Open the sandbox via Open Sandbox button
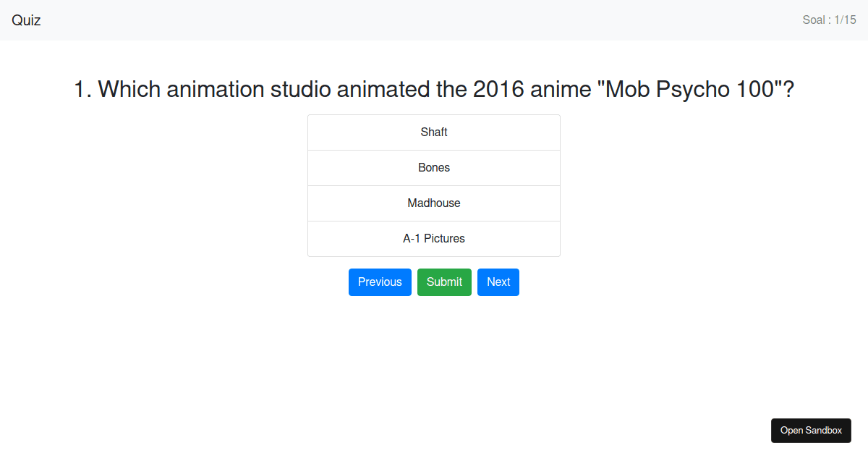The image size is (868, 456). click(x=811, y=430)
